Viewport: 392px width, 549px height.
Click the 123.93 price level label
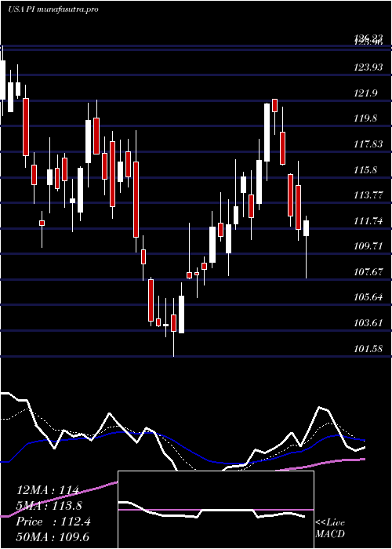pos(368,67)
